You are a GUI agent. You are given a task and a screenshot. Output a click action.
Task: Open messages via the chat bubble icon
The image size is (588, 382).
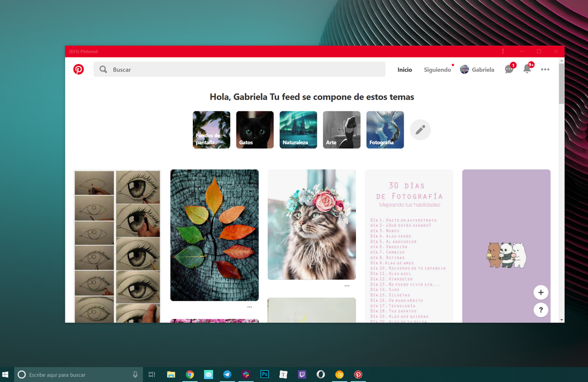click(x=508, y=69)
